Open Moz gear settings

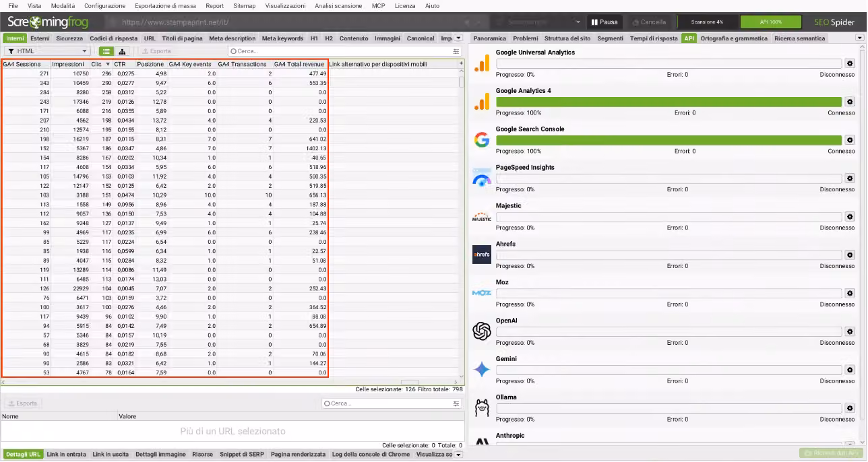click(x=850, y=294)
